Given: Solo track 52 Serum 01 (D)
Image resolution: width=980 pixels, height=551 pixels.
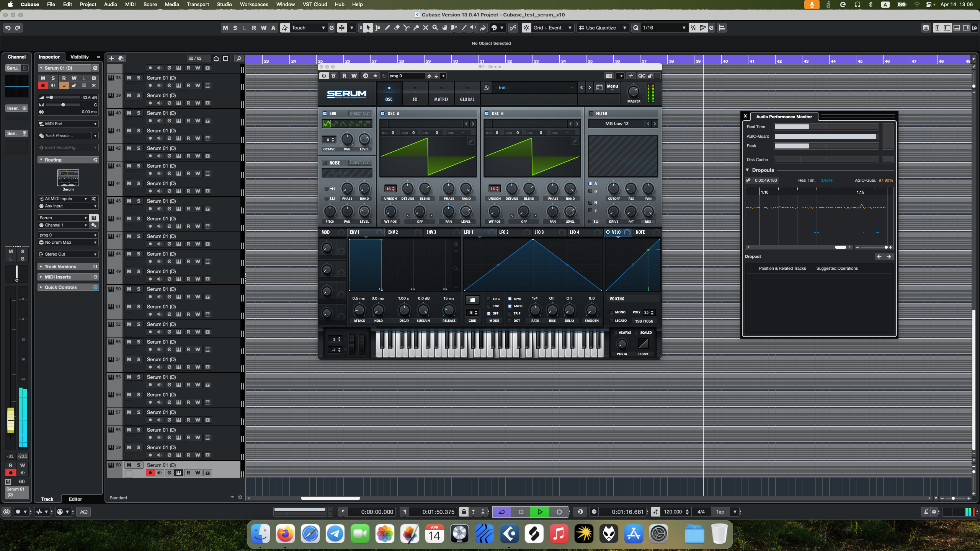Looking at the screenshot, I should click(139, 324).
